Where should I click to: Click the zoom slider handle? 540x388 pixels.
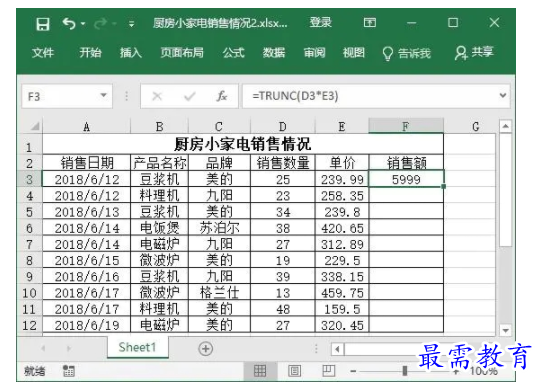(405, 371)
